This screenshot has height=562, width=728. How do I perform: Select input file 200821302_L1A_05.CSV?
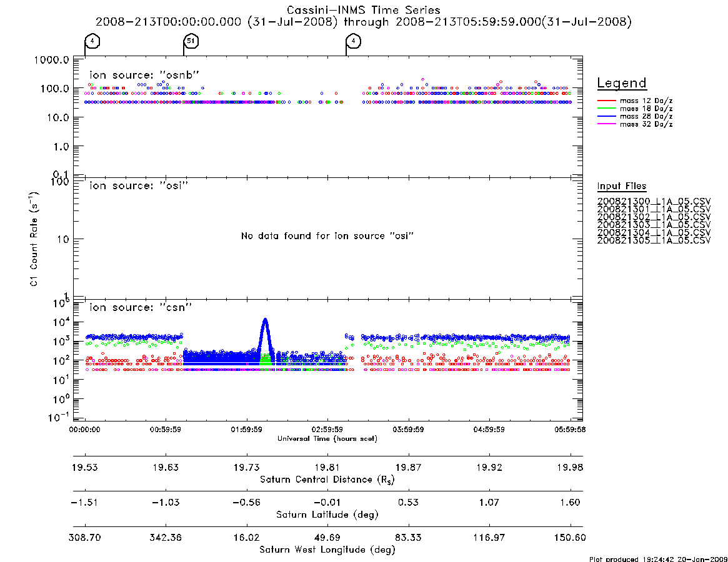654,217
